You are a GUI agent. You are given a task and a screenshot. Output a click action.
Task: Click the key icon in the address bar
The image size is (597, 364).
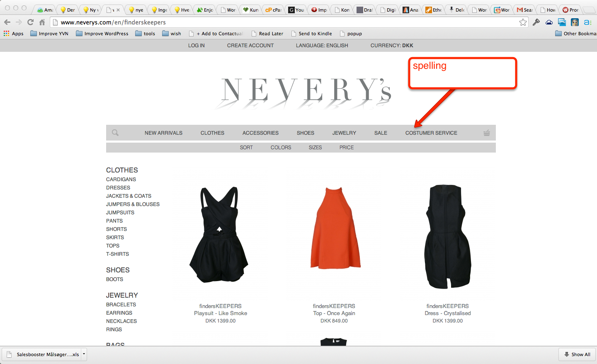tap(536, 22)
